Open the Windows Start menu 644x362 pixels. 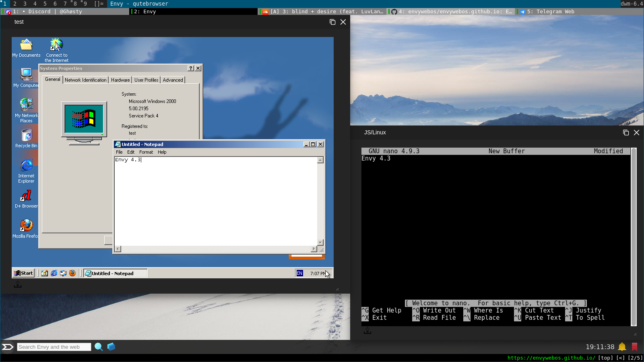[x=23, y=273]
